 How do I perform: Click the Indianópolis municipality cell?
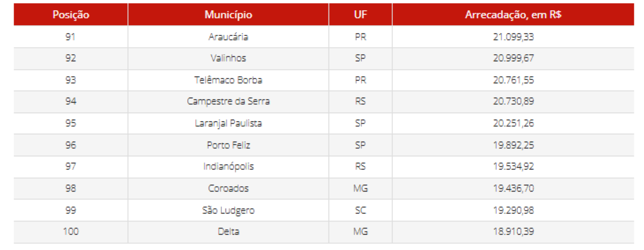coord(228,167)
